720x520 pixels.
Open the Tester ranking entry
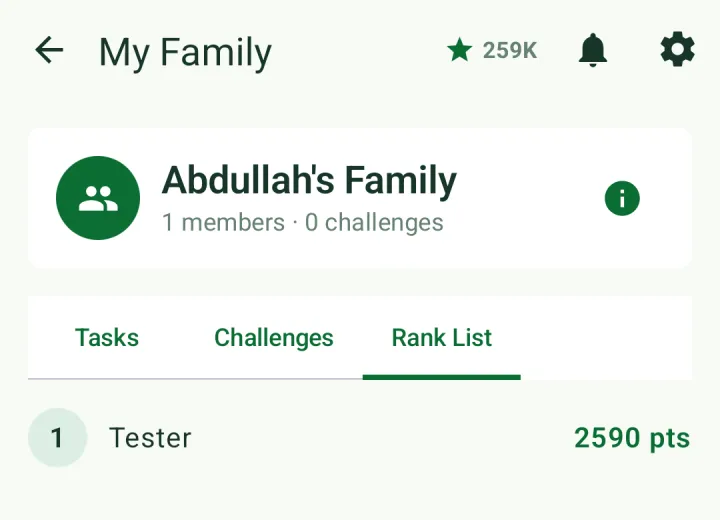point(360,438)
